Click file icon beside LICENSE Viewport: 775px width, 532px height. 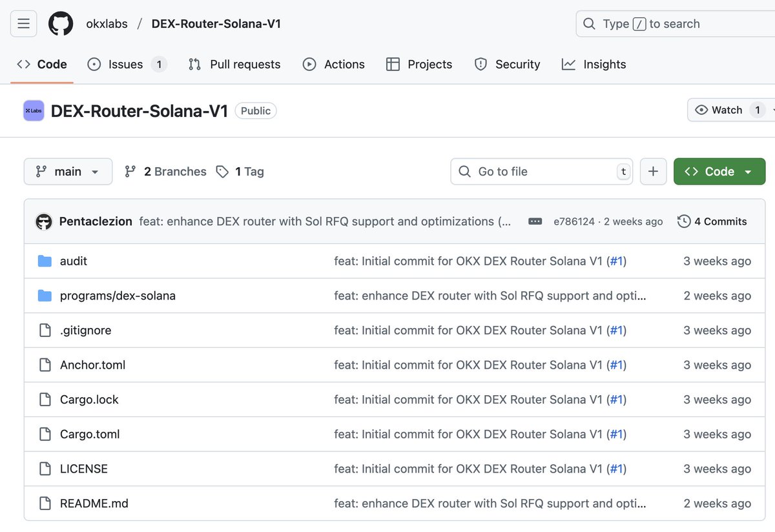click(45, 469)
